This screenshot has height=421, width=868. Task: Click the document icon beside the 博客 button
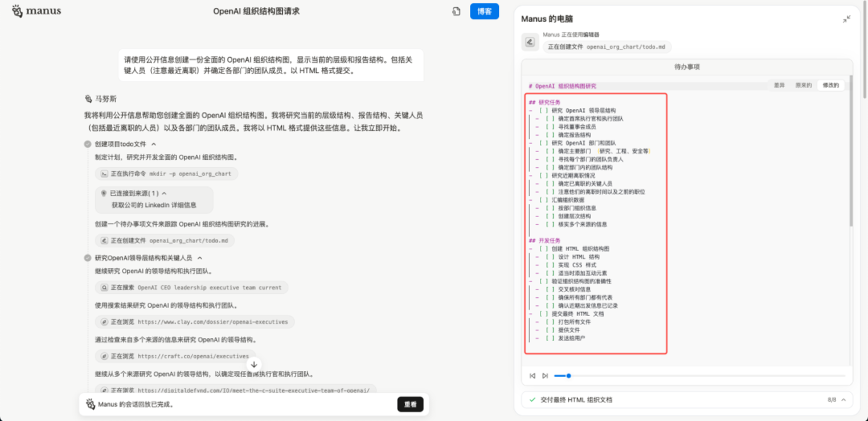[x=456, y=11]
